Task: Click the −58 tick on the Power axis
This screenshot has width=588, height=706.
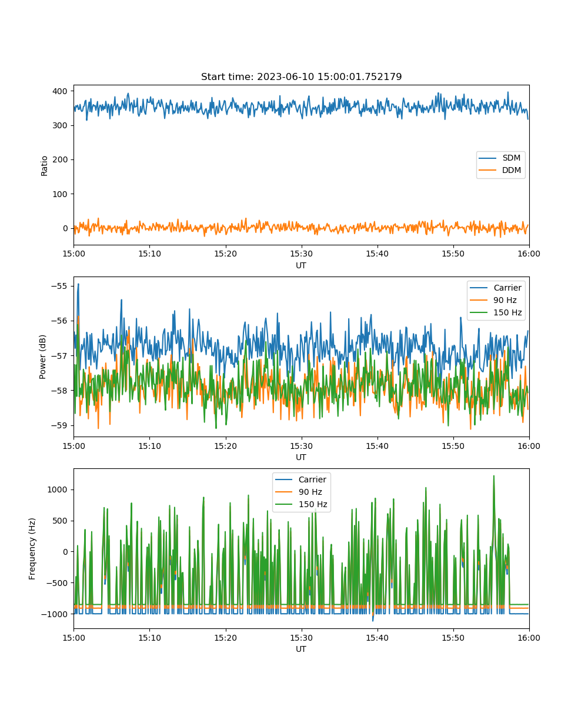Action: coord(59,390)
